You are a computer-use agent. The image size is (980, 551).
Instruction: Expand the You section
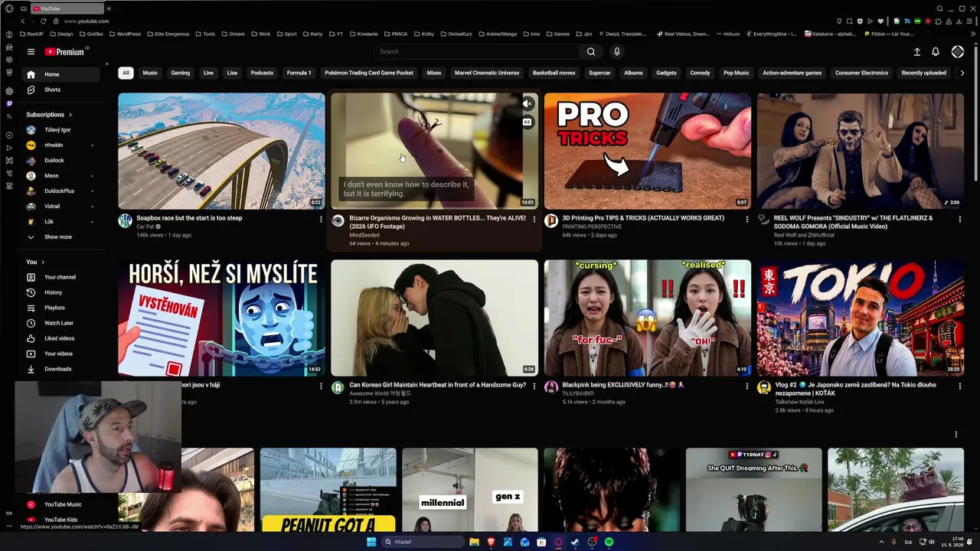pyautogui.click(x=36, y=262)
